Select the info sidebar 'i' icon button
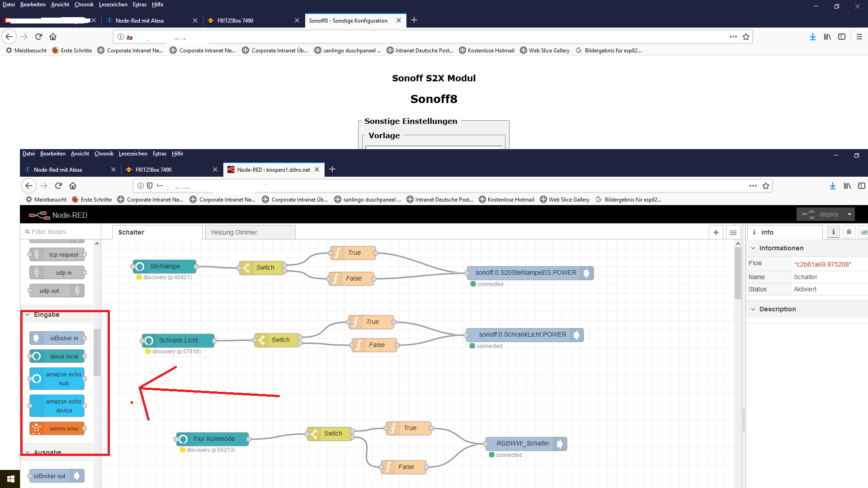Viewport: 868px width, 488px height. point(834,232)
